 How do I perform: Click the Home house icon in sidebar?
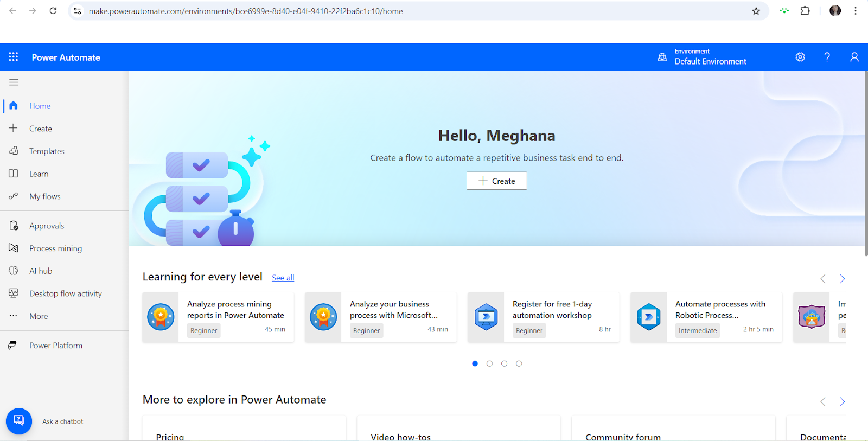point(14,106)
